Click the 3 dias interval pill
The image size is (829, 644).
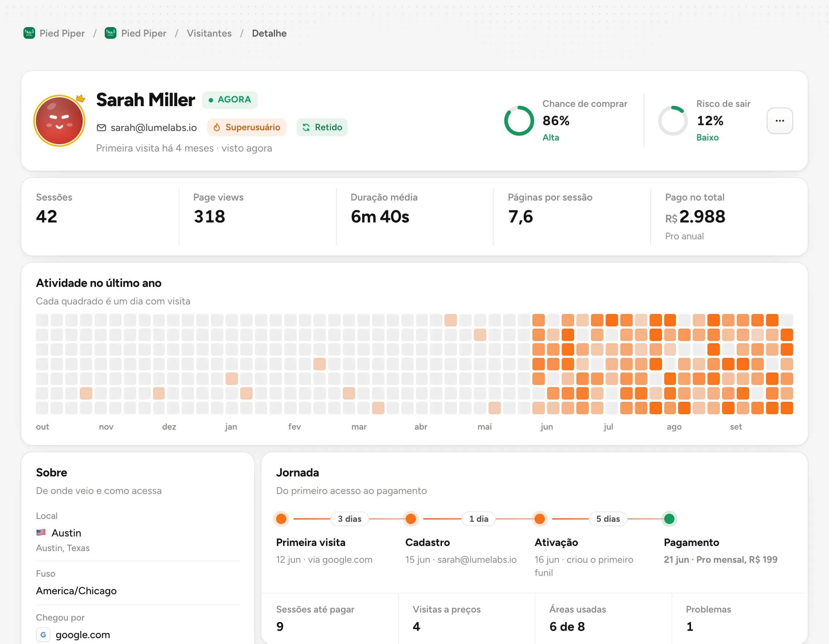350,518
